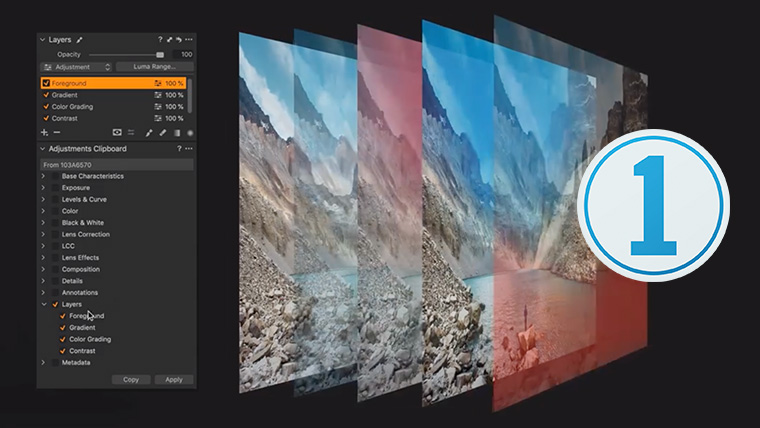Toggle Contrast layer checkmark in Layers panel
This screenshot has width=760, height=428.
[x=46, y=118]
